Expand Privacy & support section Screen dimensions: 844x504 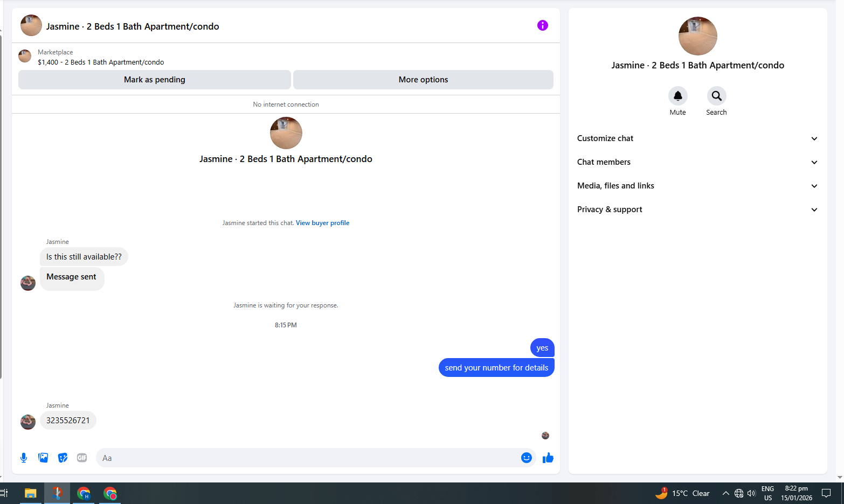tap(697, 209)
